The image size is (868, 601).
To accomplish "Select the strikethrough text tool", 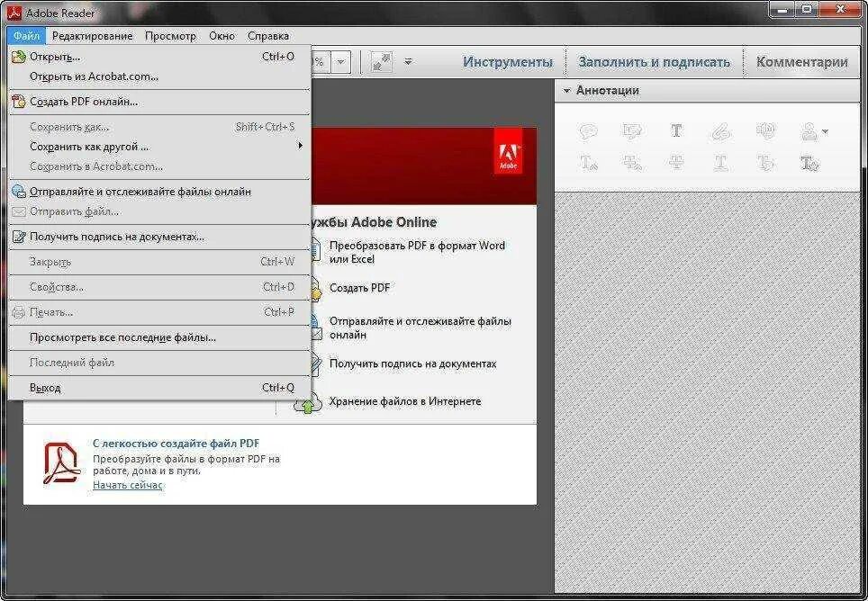I will 676,163.
